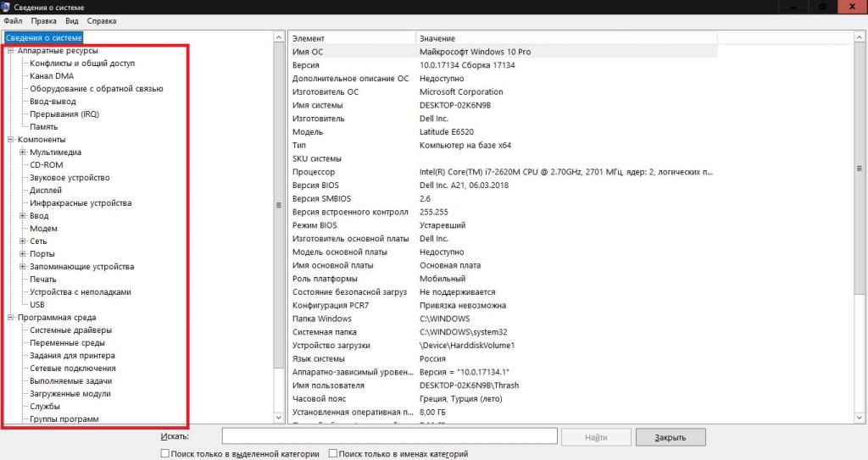This screenshot has height=460, width=868.
Task: Select Переменные среды tree item
Action: [x=67, y=343]
